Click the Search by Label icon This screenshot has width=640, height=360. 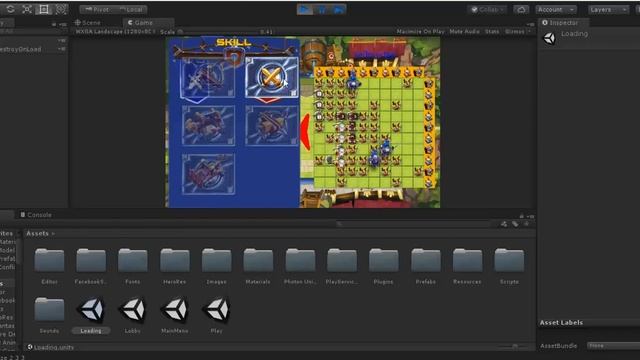coord(515,224)
